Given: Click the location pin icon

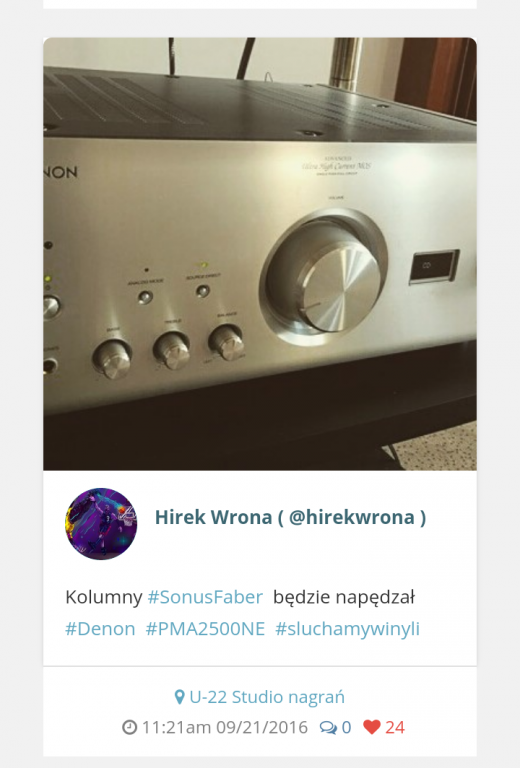Looking at the screenshot, I should coord(180,697).
